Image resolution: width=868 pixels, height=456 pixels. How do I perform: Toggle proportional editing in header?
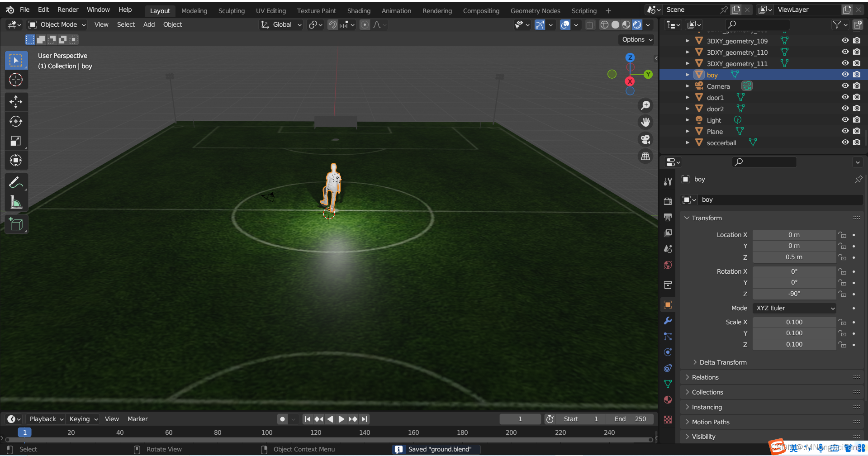point(365,25)
